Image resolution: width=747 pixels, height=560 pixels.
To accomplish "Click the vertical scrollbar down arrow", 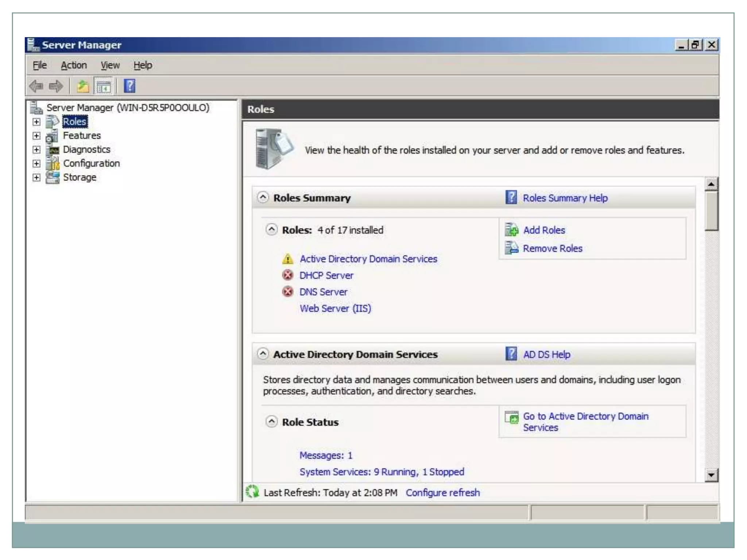I will (711, 475).
